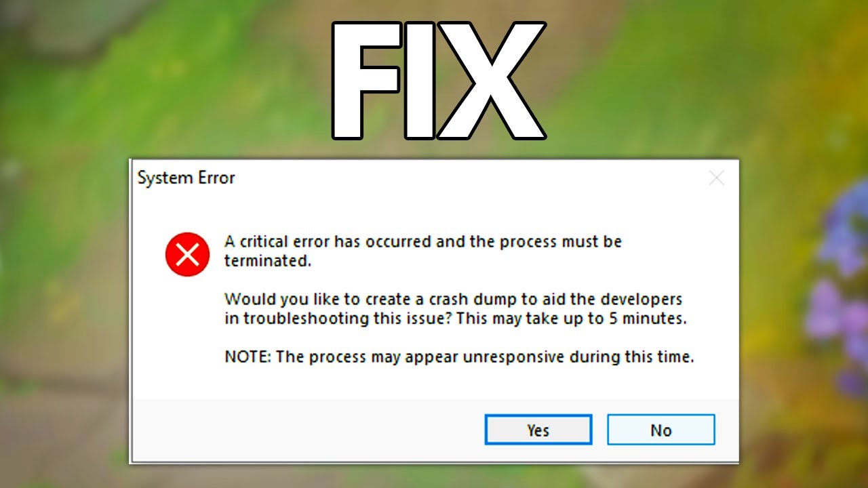868x488 pixels.
Task: Click the letter F in FIX
Action: pos(365,81)
